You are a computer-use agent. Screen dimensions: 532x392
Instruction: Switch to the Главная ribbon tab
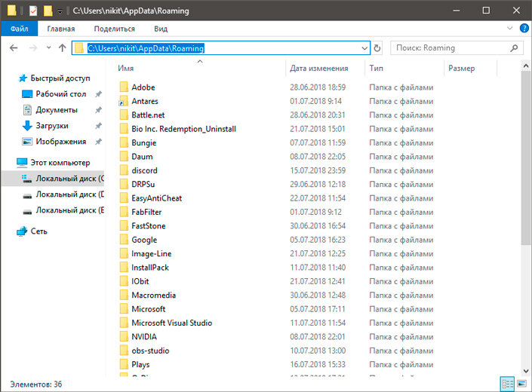coord(61,29)
